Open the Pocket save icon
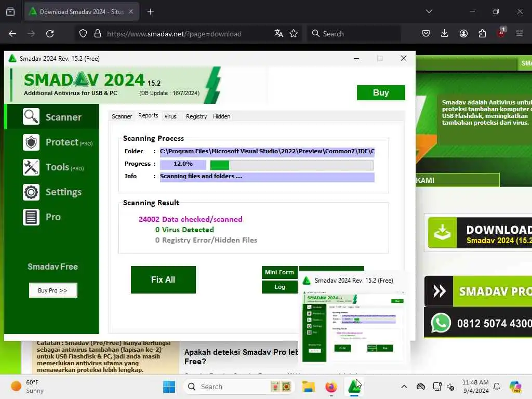Image resolution: width=532 pixels, height=399 pixels. [426, 33]
